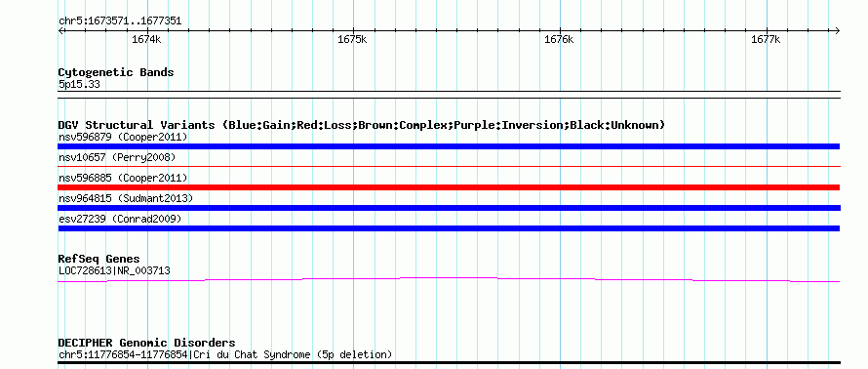Viewport: 868px width, 369px height.
Task: Select the RefSeq Genes track title
Action: pos(99,260)
